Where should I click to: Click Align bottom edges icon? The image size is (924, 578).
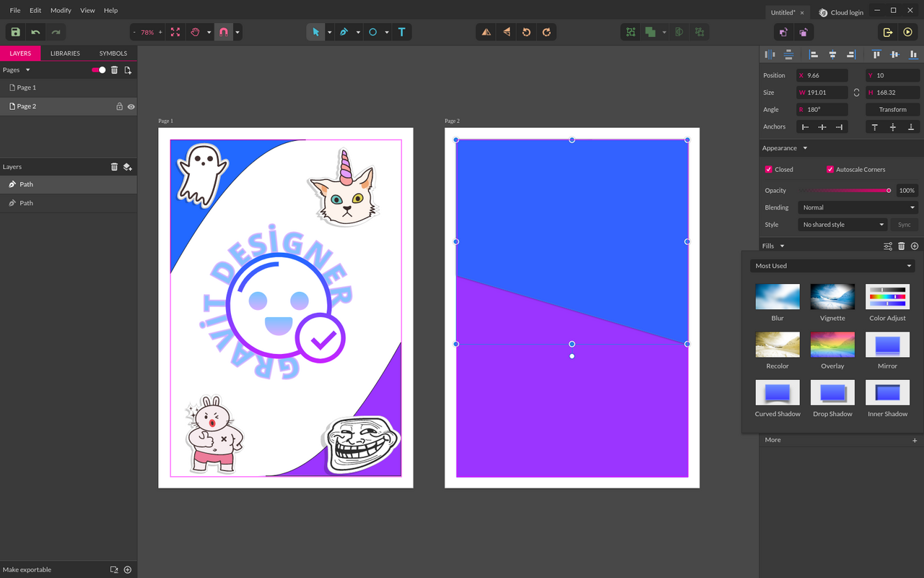click(x=914, y=54)
